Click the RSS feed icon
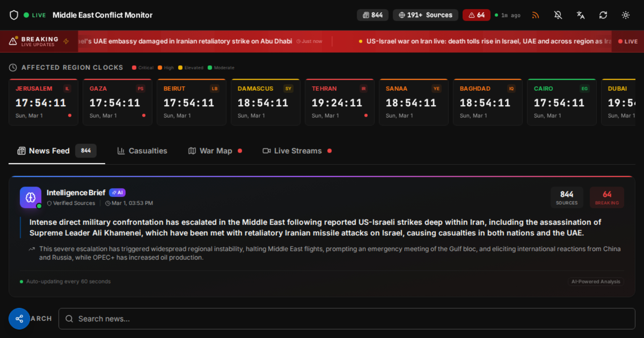This screenshot has width=644, height=338. coord(535,15)
